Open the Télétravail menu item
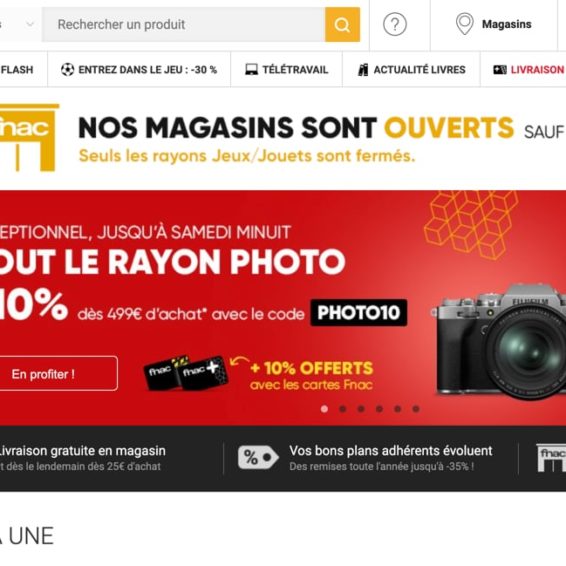Viewport: 566px width, 566px height. coord(287,69)
